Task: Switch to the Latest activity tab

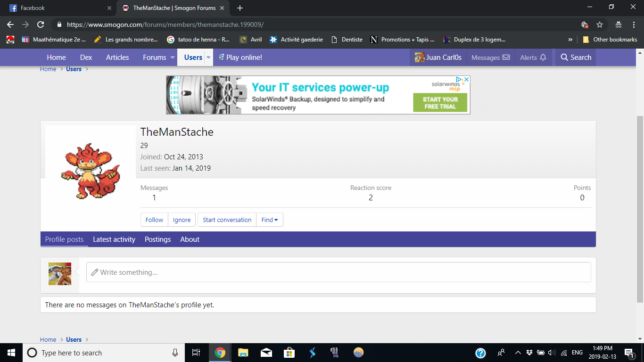Action: pyautogui.click(x=114, y=239)
